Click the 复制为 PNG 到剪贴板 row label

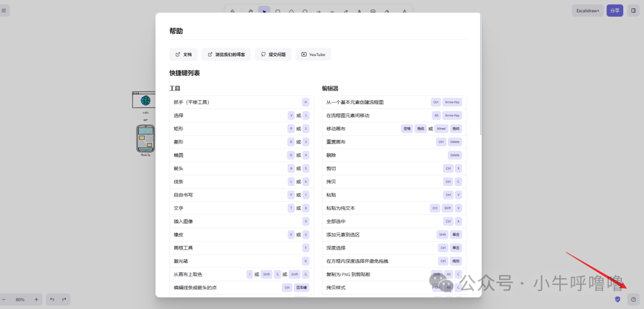point(348,274)
